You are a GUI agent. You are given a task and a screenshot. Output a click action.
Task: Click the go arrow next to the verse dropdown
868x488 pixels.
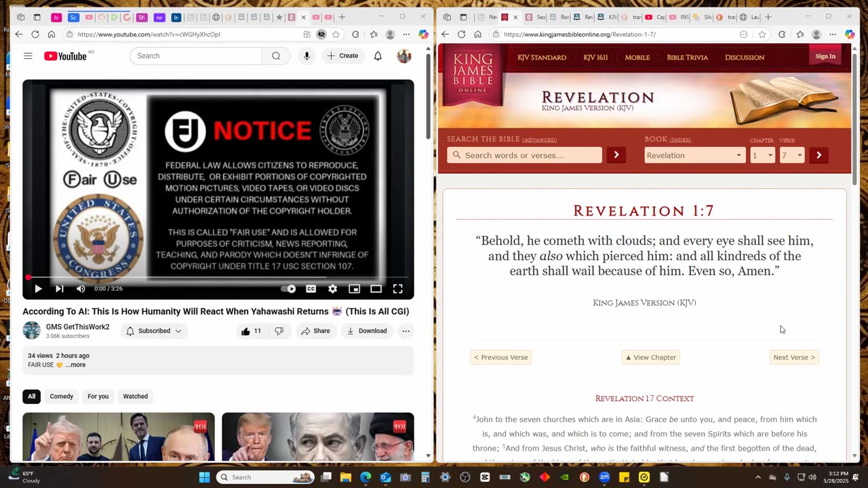tap(818, 155)
